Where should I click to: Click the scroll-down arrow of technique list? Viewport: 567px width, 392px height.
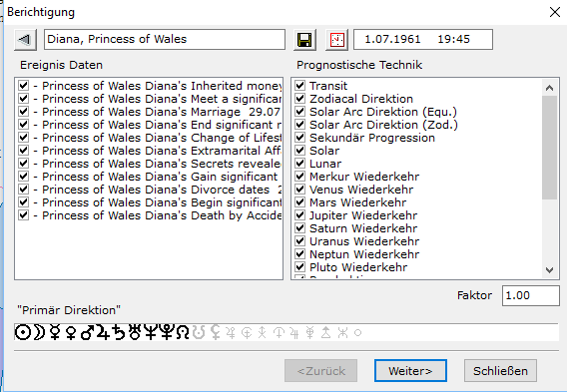click(550, 270)
